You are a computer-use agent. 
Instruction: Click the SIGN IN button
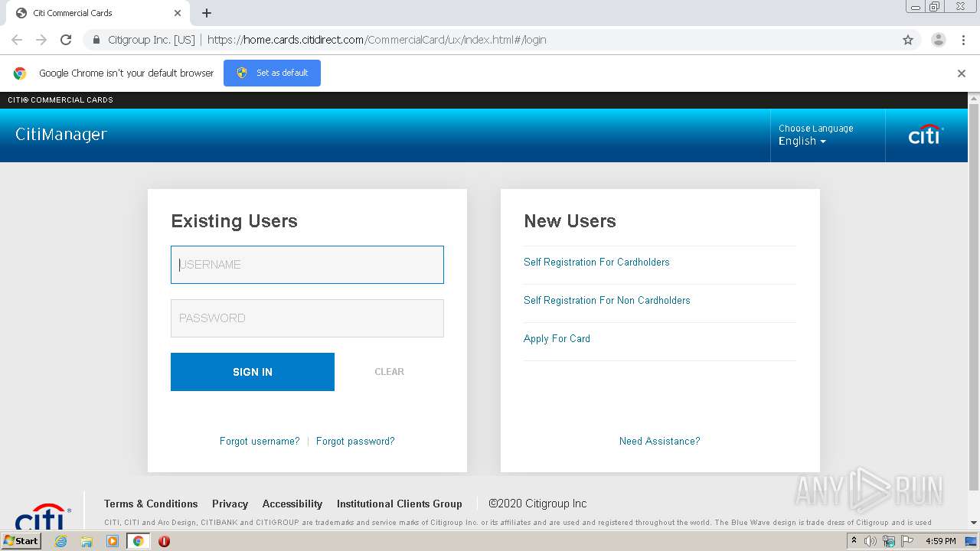pos(253,372)
